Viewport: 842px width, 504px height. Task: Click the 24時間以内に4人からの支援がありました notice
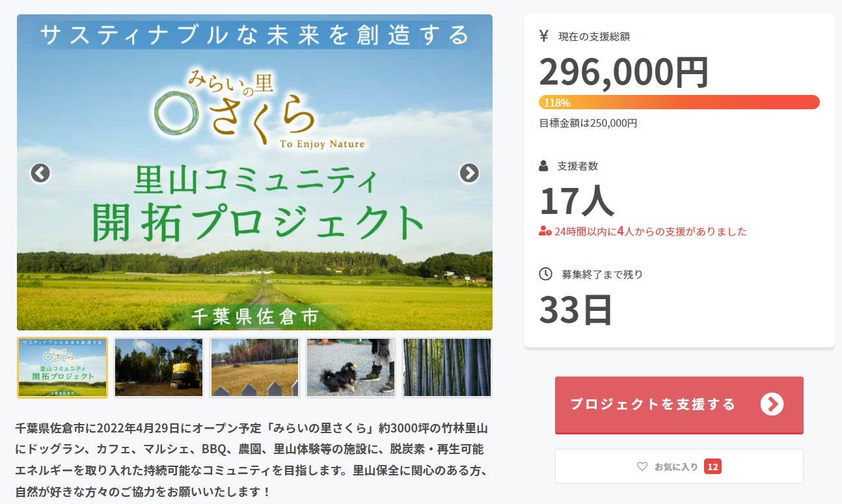[651, 232]
